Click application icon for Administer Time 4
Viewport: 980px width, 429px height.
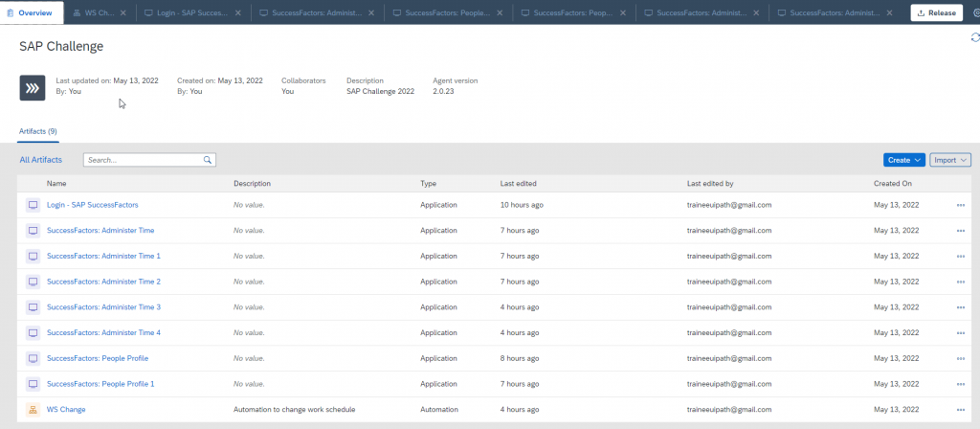coord(33,333)
